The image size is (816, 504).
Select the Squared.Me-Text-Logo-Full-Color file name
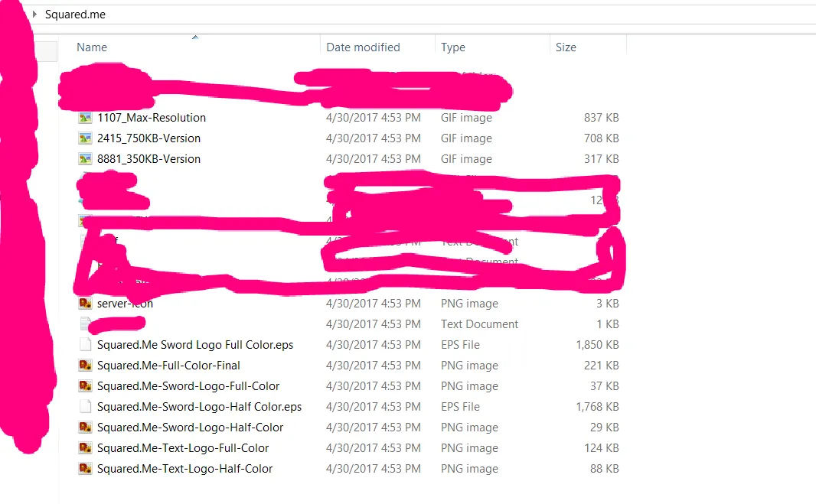[183, 448]
